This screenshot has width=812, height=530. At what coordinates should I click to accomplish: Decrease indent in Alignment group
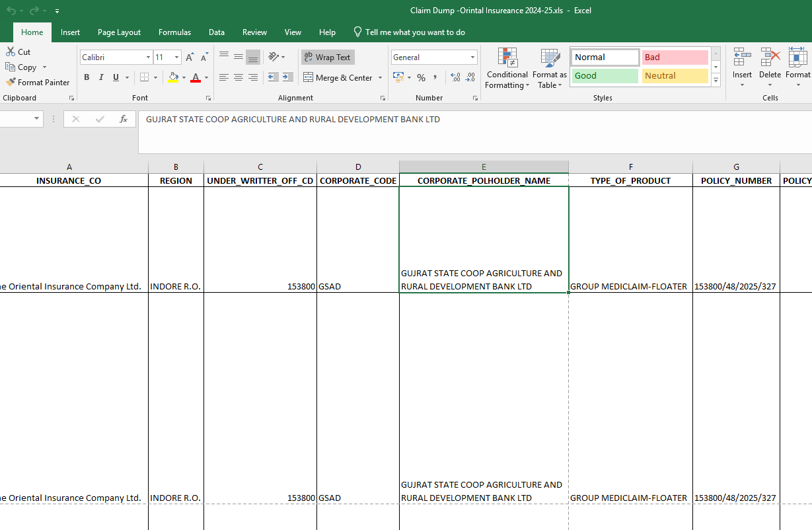(274, 77)
